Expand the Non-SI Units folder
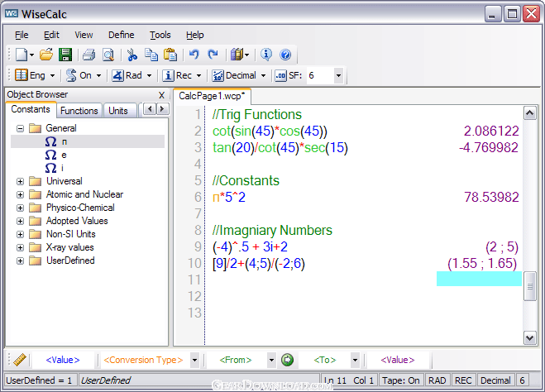This screenshot has width=545, height=392. coord(20,234)
